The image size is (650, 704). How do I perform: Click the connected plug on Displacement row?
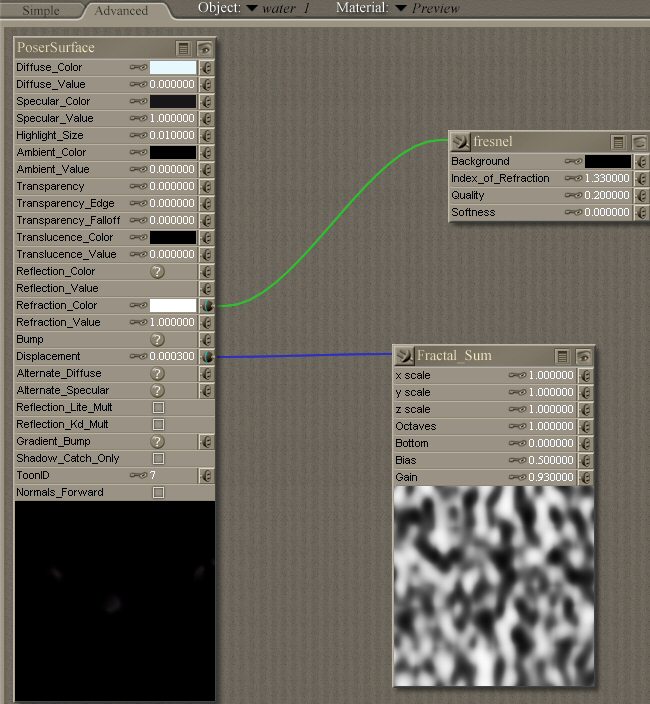tap(207, 356)
